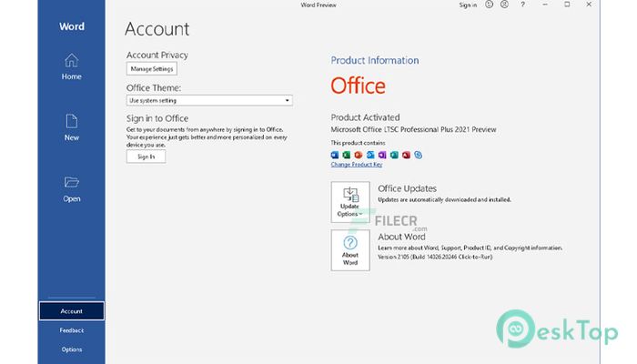Click Microsoft Office LTSC Professional Plus 2021 Preview text
The height and width of the screenshot is (364, 637).
tap(413, 129)
